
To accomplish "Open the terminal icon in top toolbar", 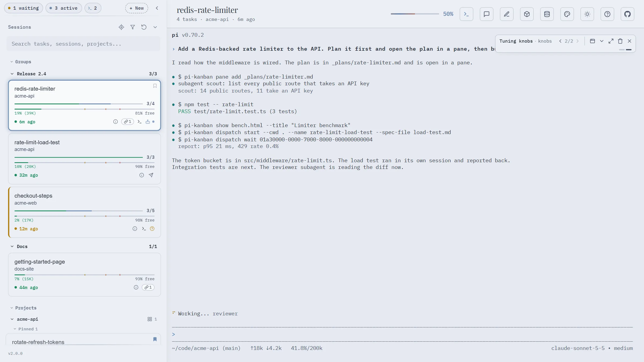I will point(466,14).
